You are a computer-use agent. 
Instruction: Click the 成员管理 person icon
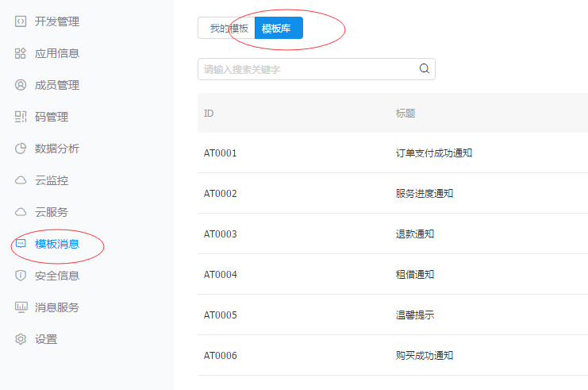tap(21, 85)
